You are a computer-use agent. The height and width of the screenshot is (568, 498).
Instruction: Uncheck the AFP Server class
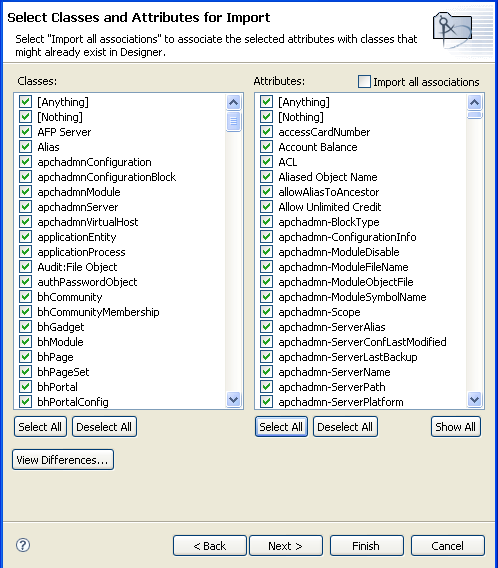[x=25, y=131]
